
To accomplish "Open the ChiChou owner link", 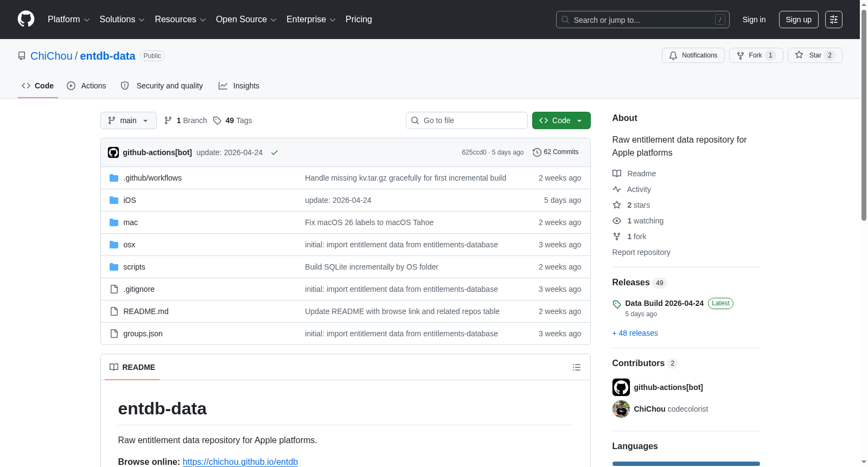I will pyautogui.click(x=52, y=56).
